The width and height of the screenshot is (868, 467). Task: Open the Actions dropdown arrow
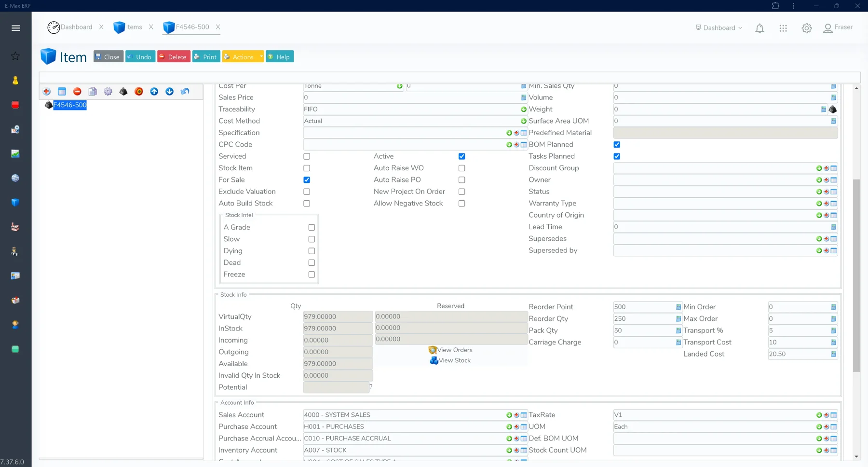pyautogui.click(x=261, y=57)
